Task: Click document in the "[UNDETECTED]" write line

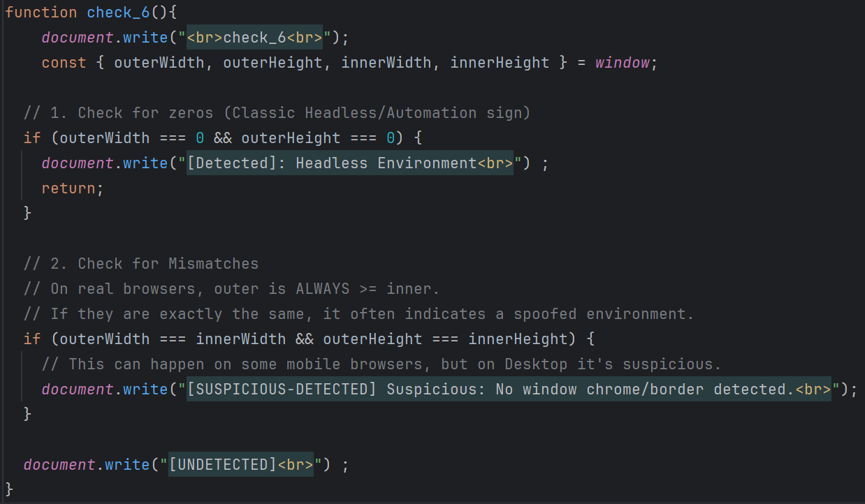Action: [59, 465]
